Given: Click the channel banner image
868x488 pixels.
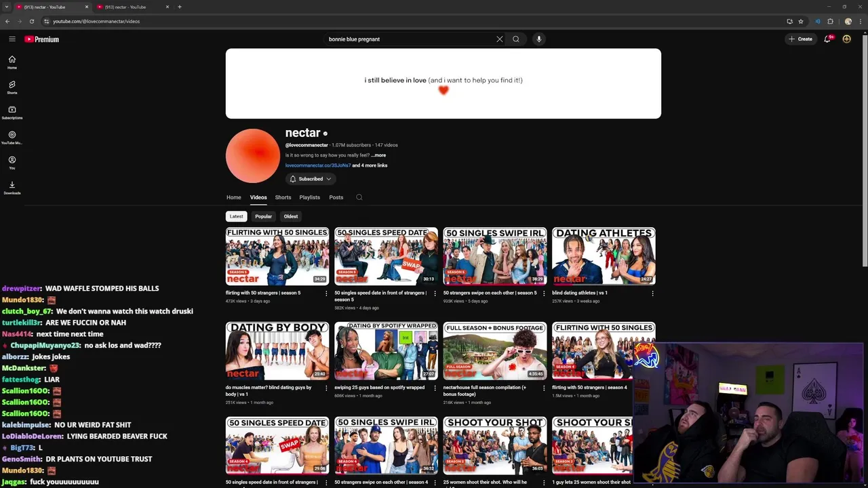Looking at the screenshot, I should point(443,83).
